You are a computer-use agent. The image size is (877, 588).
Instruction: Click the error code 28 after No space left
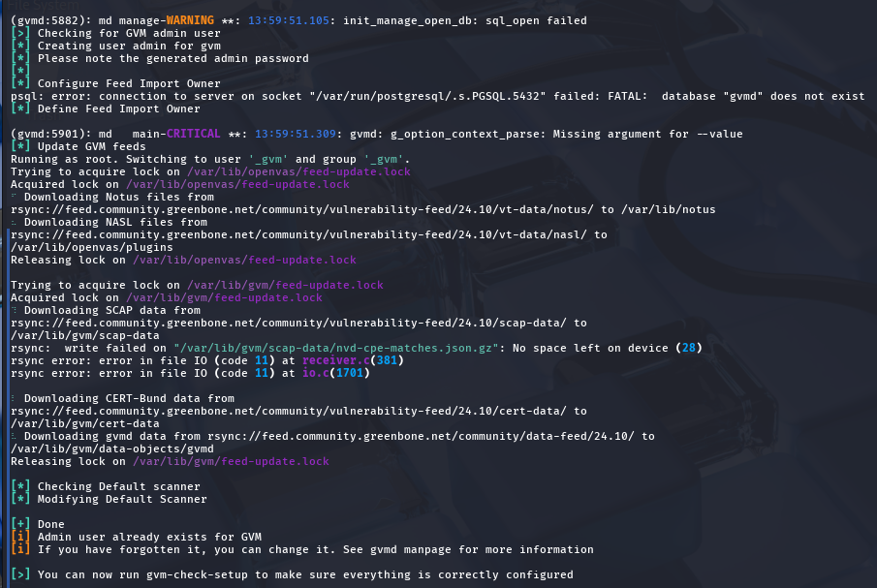point(688,348)
